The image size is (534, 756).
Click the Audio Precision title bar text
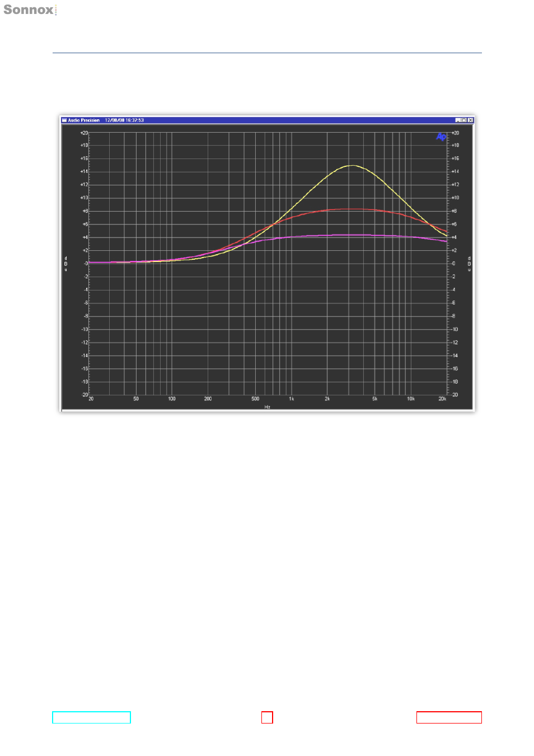click(83, 120)
